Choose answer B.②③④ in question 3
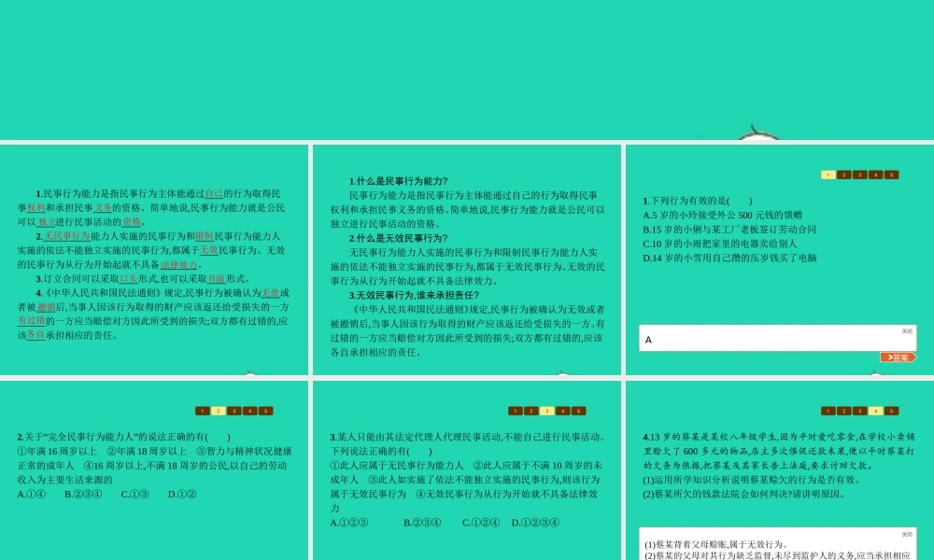Screen dimensions: 934x560 422,523
